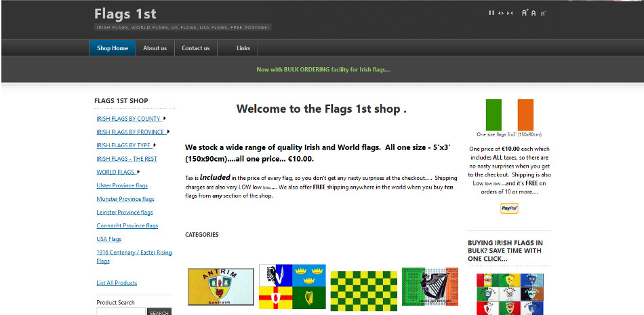Click the widen layout arrows icon
The image size is (644, 315).
pos(501,13)
